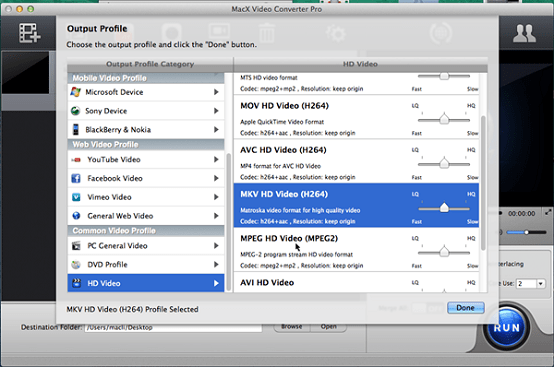Expand BlackBerry & Nokia submenu arrow
The height and width of the screenshot is (367, 554).
pyautogui.click(x=216, y=130)
